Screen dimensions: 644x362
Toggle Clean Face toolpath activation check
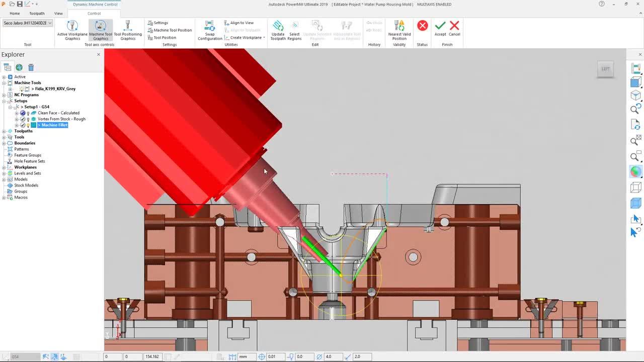[x=23, y=113]
